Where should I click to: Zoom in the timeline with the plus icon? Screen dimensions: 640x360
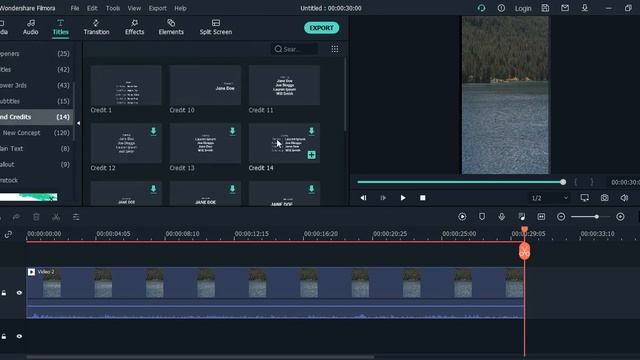coord(620,217)
